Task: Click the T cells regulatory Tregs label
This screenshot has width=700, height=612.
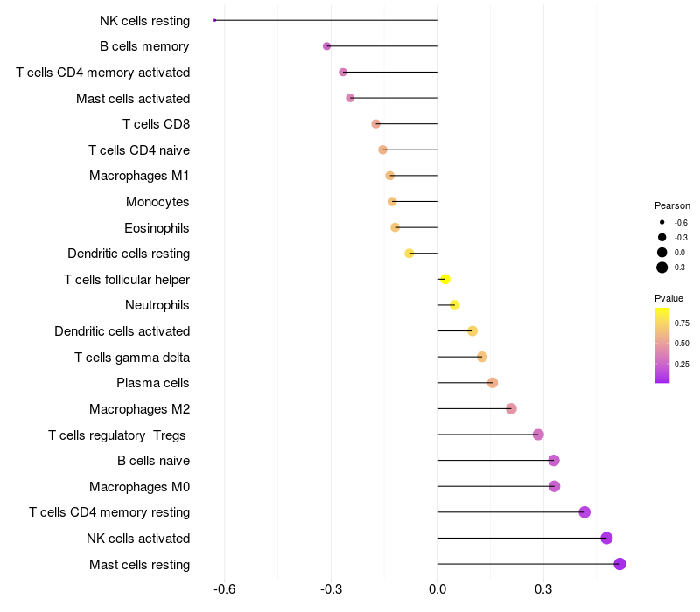Action: tap(119, 435)
